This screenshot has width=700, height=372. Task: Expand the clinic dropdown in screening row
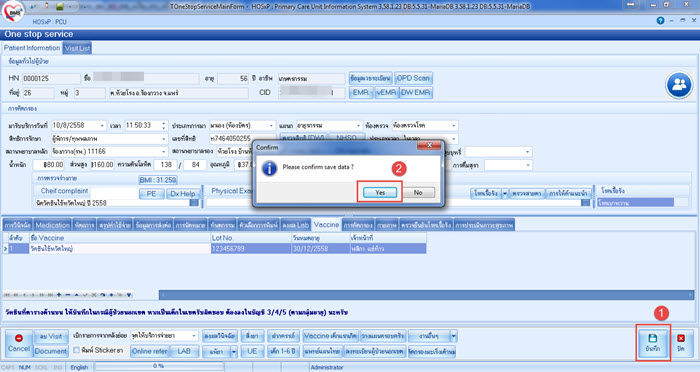(x=358, y=125)
